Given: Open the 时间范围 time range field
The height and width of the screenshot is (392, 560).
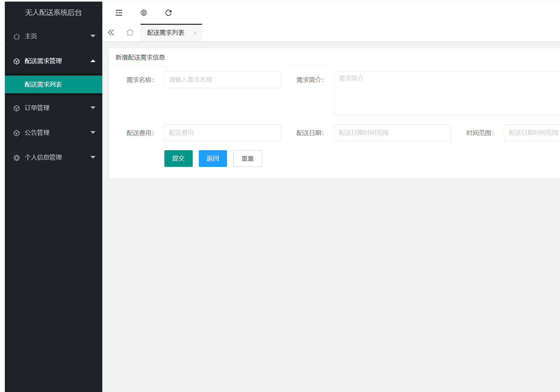Looking at the screenshot, I should (x=532, y=133).
